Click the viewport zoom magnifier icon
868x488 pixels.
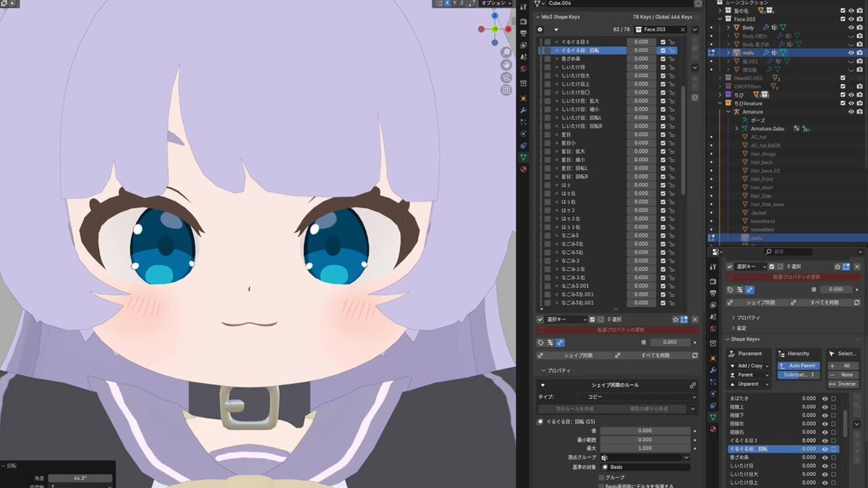pos(506,53)
